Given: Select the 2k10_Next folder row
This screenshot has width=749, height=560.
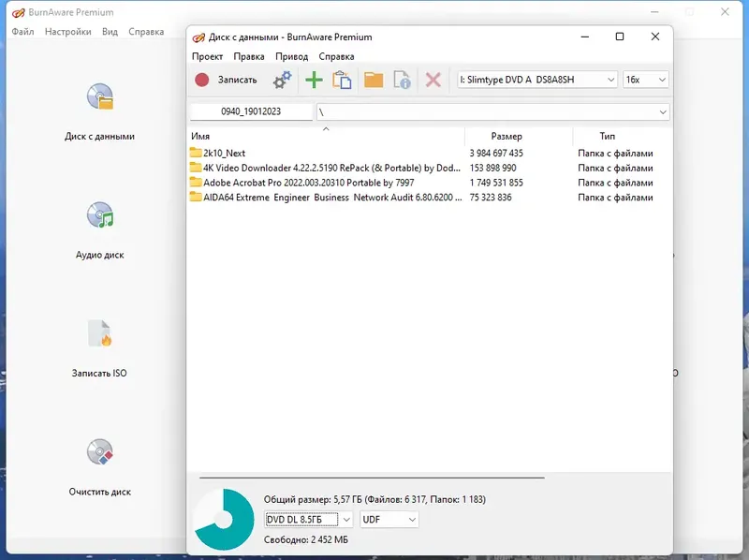Looking at the screenshot, I should (430, 153).
